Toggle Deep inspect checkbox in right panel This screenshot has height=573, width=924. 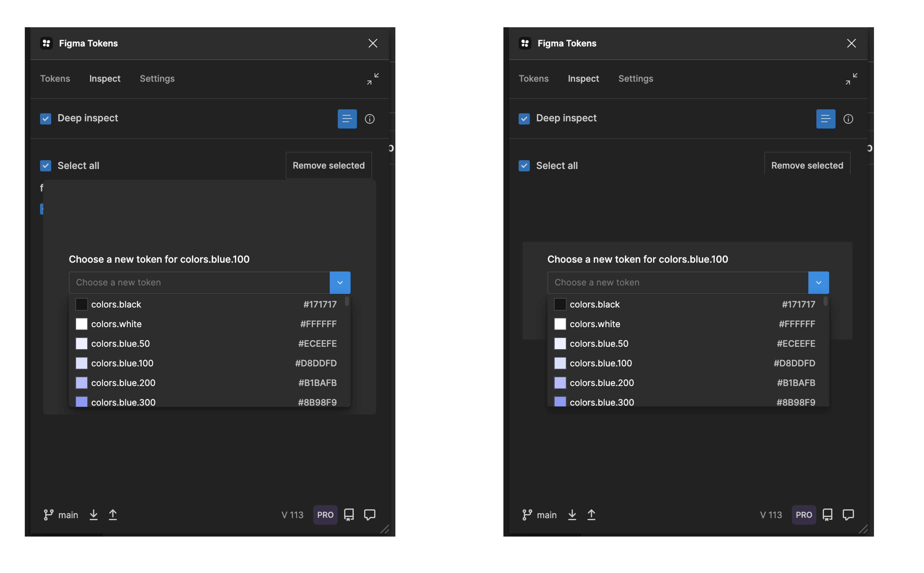click(x=524, y=119)
